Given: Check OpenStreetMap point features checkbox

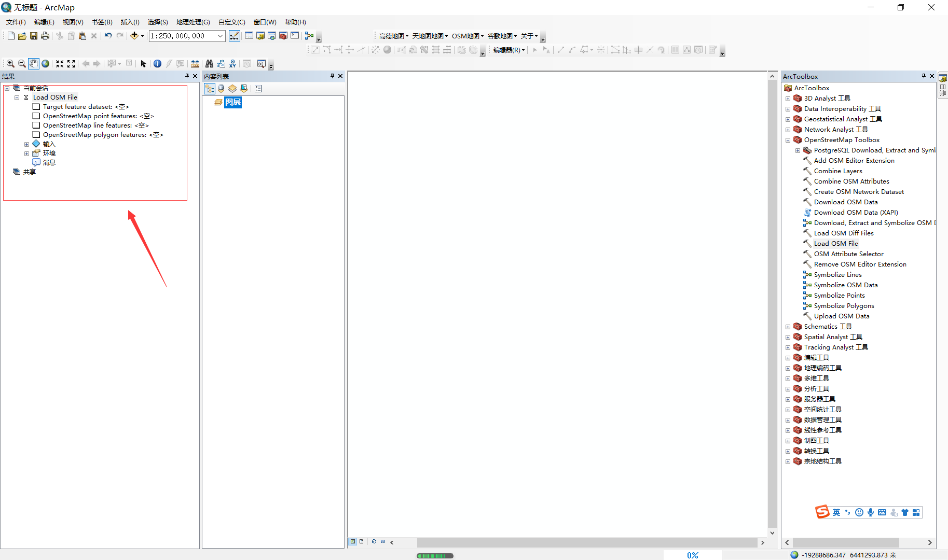Looking at the screenshot, I should (36, 116).
